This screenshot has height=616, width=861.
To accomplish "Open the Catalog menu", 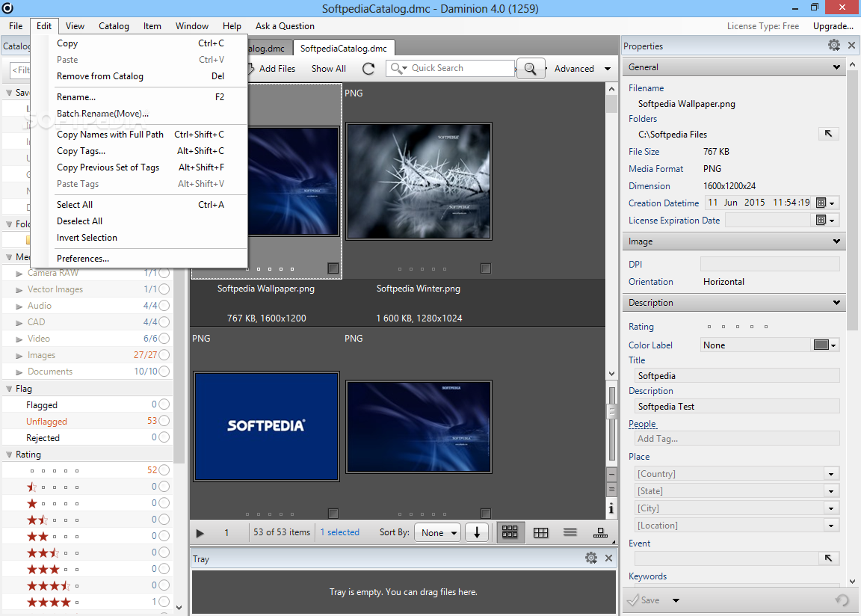I will pos(114,26).
